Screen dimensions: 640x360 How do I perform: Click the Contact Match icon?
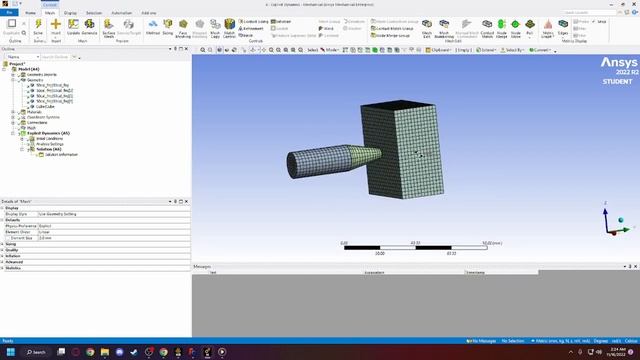[487, 24]
